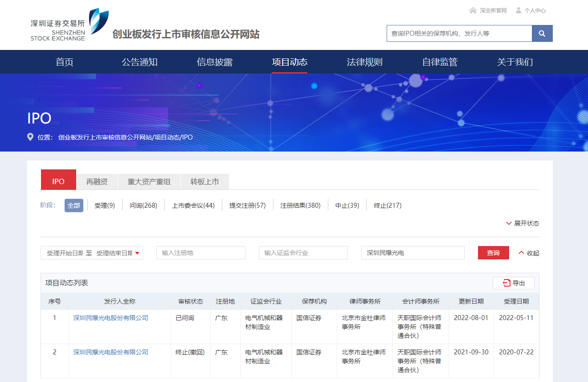Screen dimensions: 588x382
Task: Open row 1 company 深圳民爆光电股份有限公司
Action: [111, 318]
